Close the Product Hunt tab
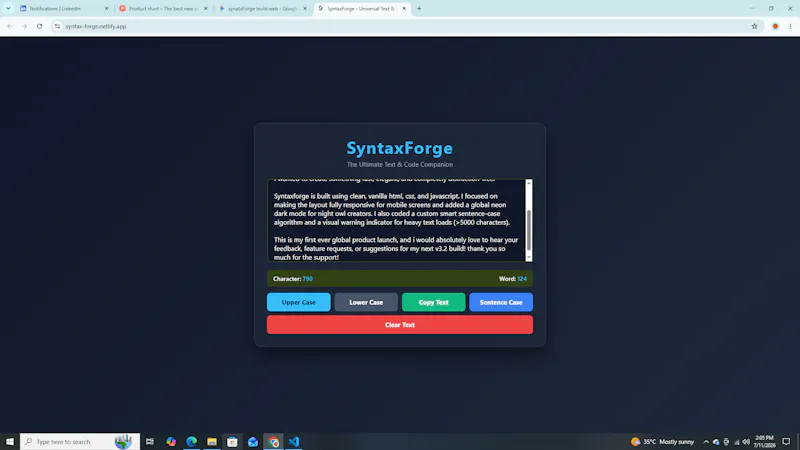Screen dimensions: 800x450 [x=206, y=9]
